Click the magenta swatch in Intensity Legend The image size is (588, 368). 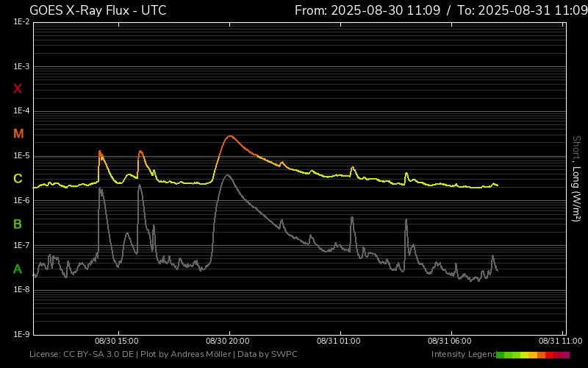pos(565,355)
